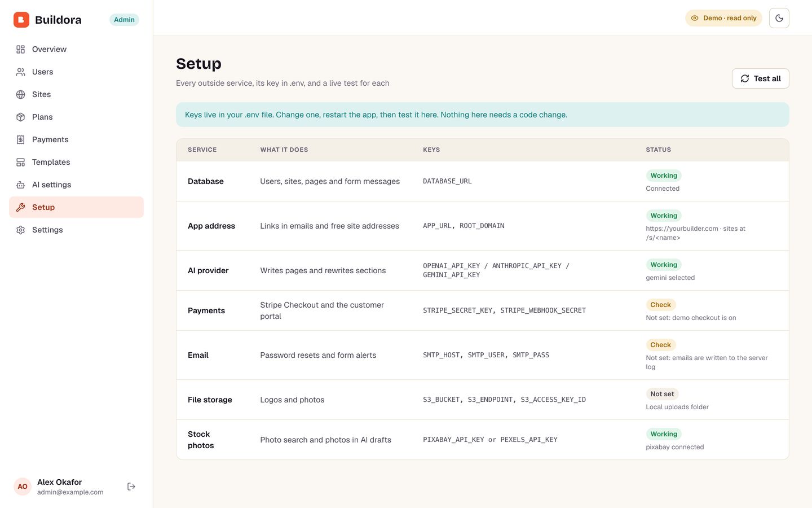Select the AI provider service name

click(x=208, y=270)
